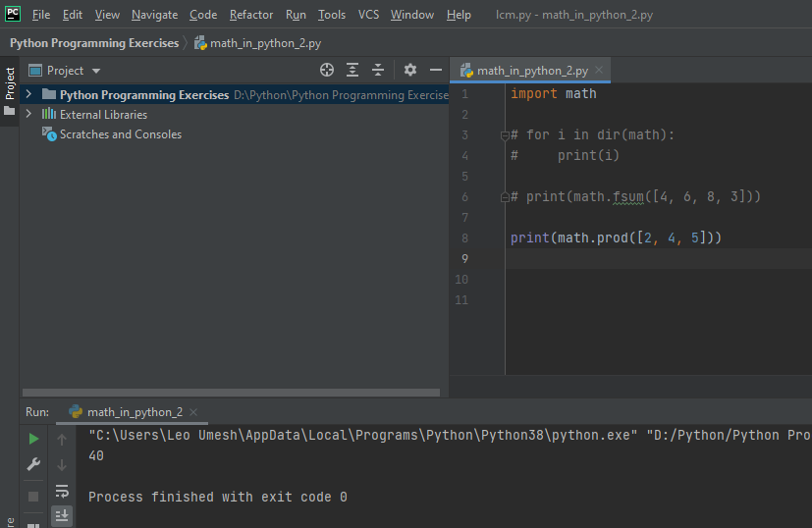Toggle Scroll to End in Run console
Screen dimensions: 812x528
[62, 515]
